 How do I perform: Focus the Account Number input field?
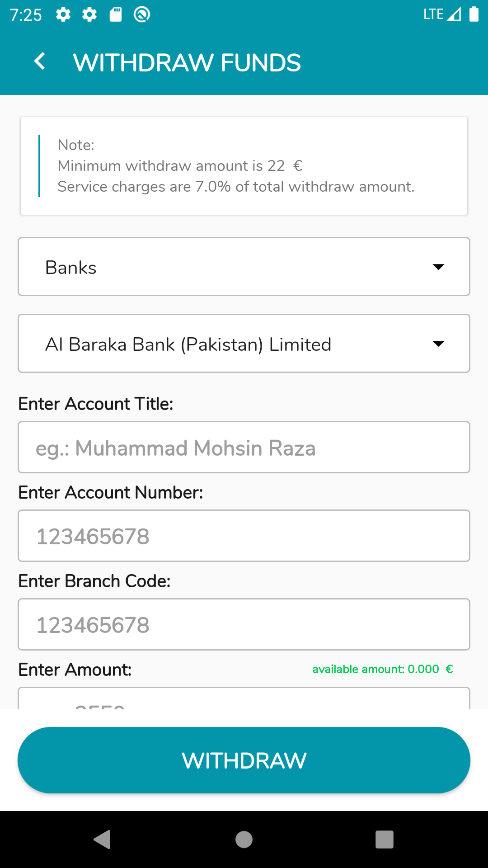point(244,536)
